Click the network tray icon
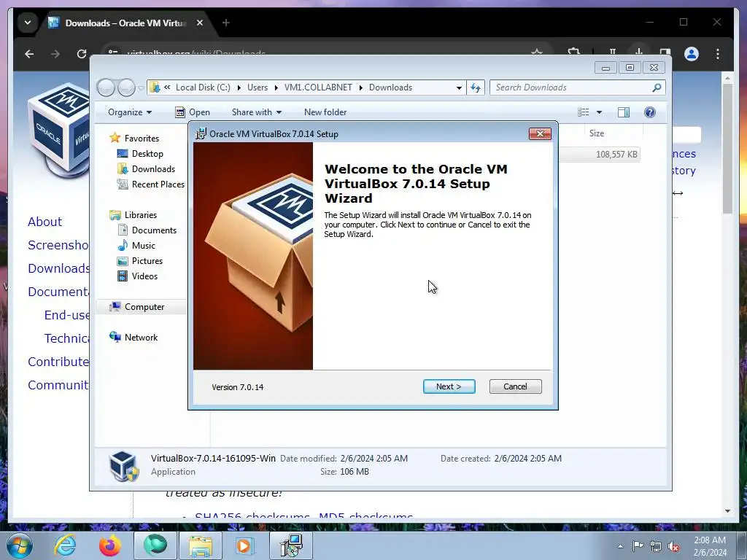 pos(656,546)
